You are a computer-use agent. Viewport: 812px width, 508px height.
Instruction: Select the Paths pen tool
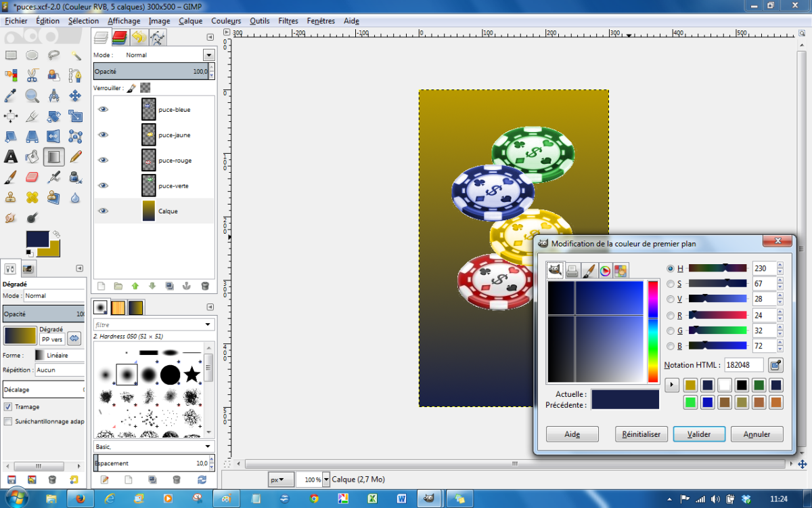[76, 76]
